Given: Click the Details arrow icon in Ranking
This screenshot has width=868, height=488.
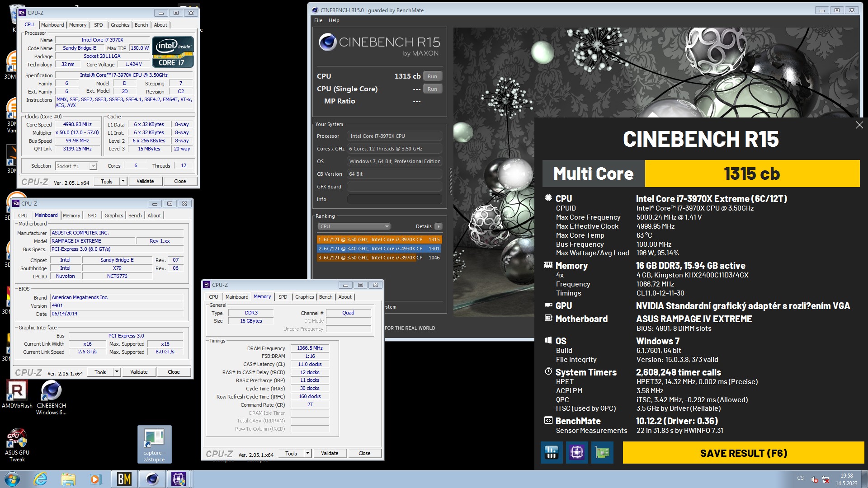Looking at the screenshot, I should click(438, 226).
